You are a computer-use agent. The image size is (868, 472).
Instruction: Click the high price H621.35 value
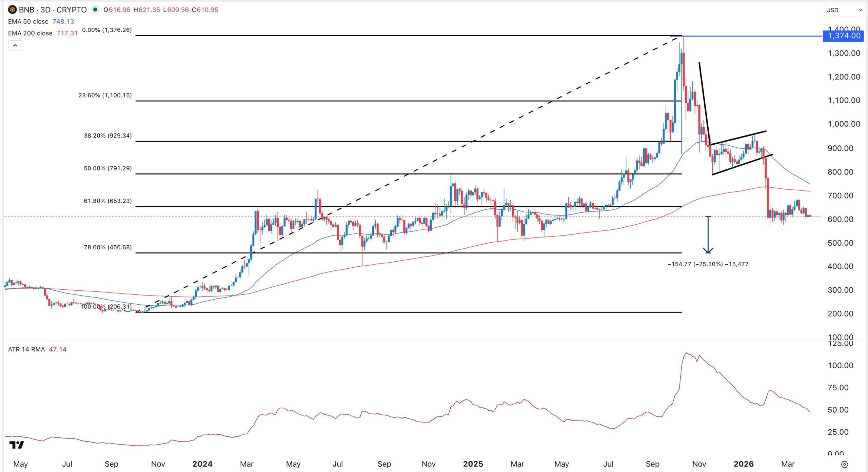click(146, 10)
